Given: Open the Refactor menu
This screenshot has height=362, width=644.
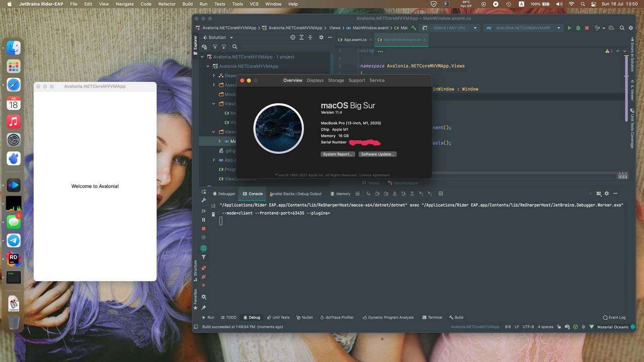Looking at the screenshot, I should pyautogui.click(x=167, y=4).
